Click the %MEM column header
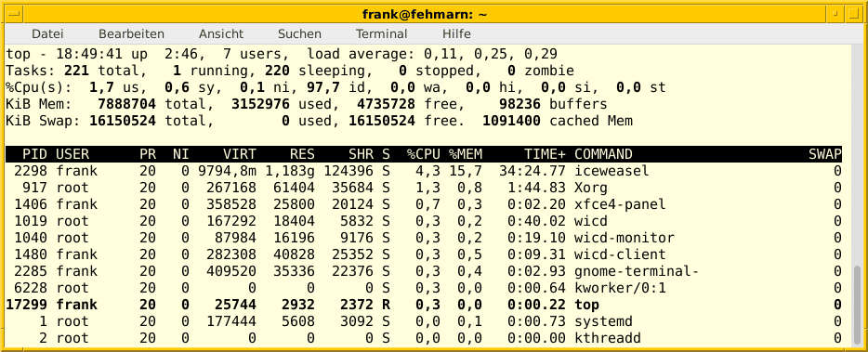868x352 pixels. 466,154
